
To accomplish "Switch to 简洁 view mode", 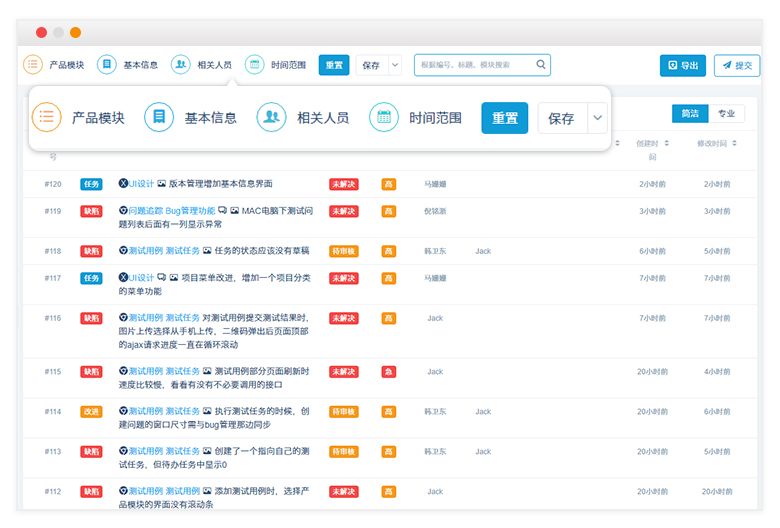I will pos(690,114).
